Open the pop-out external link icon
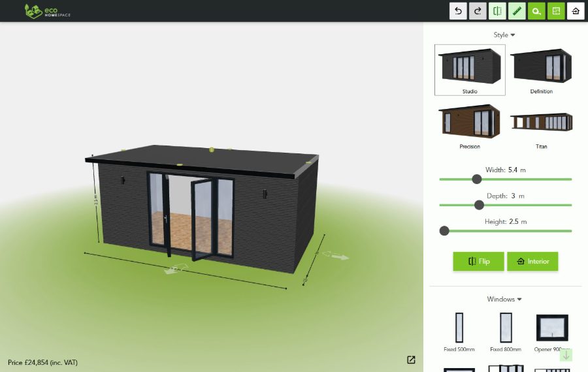 point(411,360)
